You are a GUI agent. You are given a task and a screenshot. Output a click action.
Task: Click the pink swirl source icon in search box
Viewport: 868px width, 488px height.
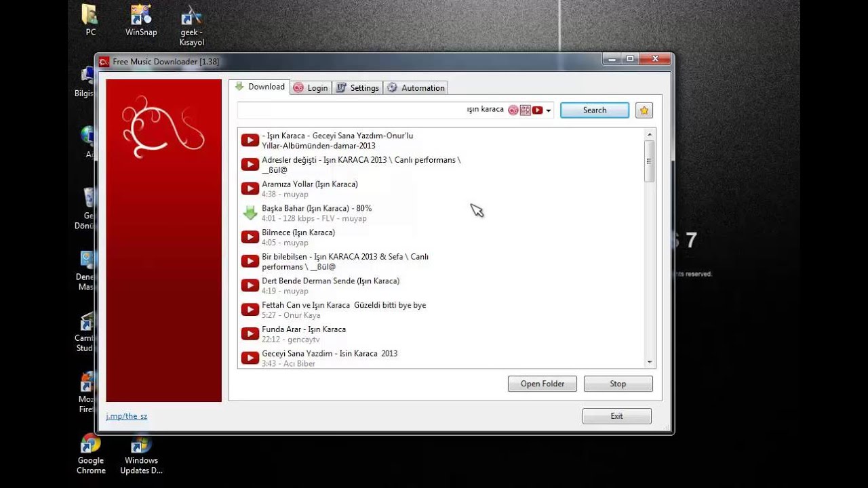pyautogui.click(x=513, y=110)
